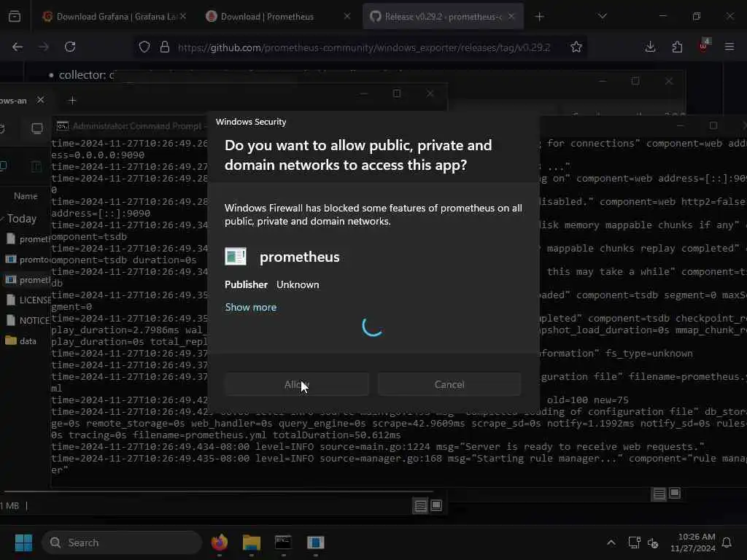This screenshot has height=560, width=747.
Task: Click details view icon in rear window
Action: (x=659, y=494)
